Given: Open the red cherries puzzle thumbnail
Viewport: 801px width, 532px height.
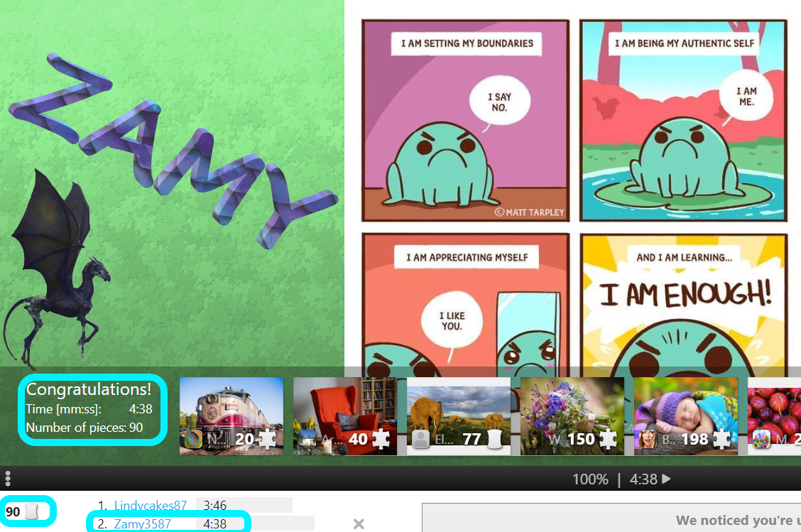Looking at the screenshot, I should point(775,416).
